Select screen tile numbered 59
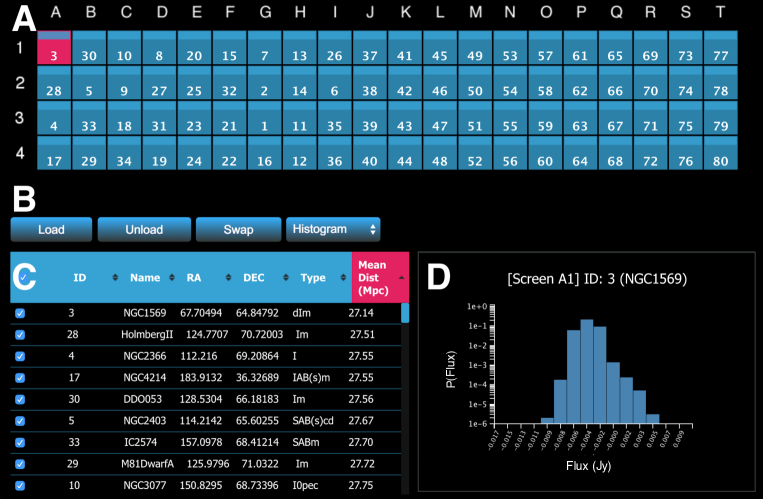This screenshot has width=763, height=499. click(x=545, y=118)
